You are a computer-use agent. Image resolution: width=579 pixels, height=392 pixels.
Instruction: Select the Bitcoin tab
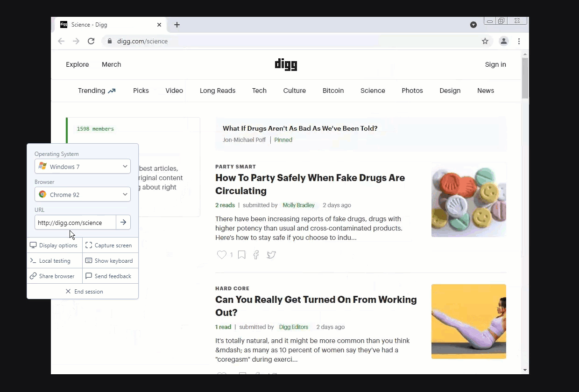[x=333, y=91]
